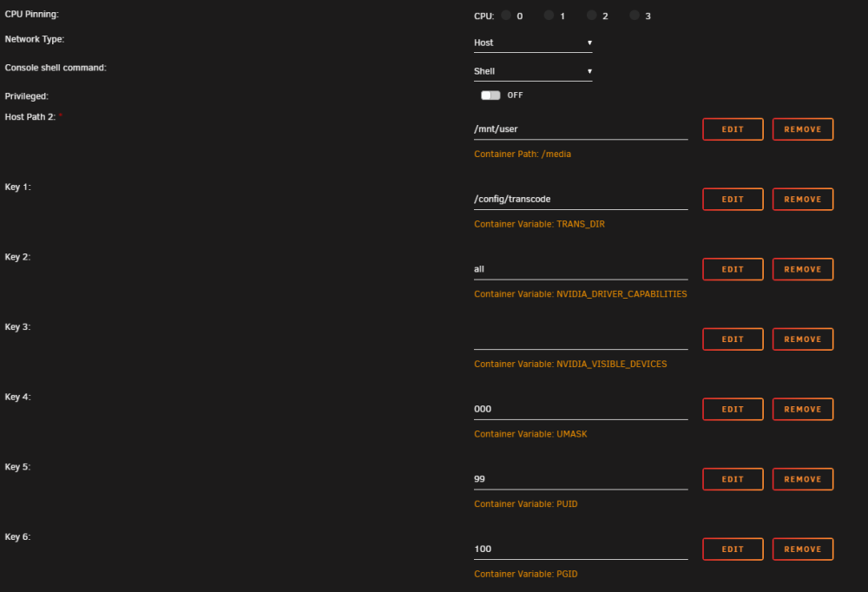Click the Key 2 field containing 'all'
The width and height of the screenshot is (868, 592).
(x=581, y=269)
